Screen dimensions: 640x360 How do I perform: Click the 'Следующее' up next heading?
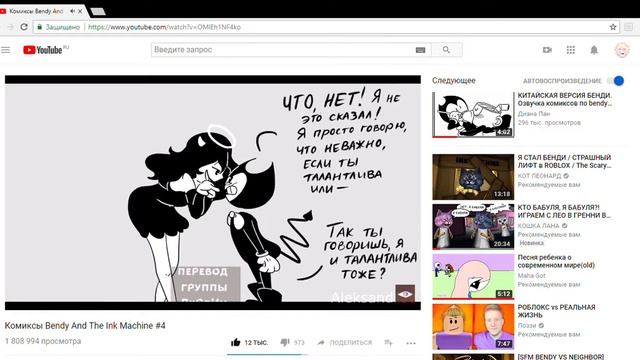[454, 80]
